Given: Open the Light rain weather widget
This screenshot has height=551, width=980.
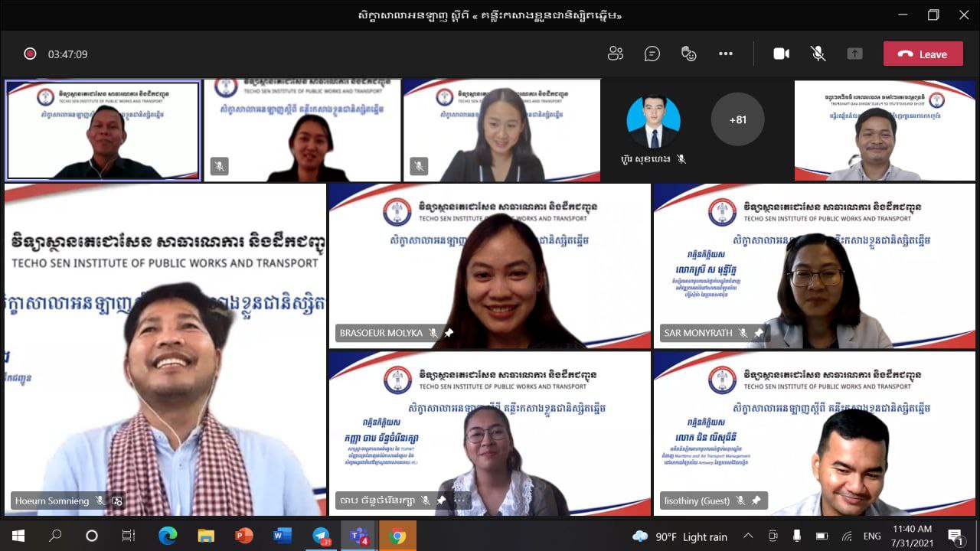Looking at the screenshot, I should click(x=680, y=536).
